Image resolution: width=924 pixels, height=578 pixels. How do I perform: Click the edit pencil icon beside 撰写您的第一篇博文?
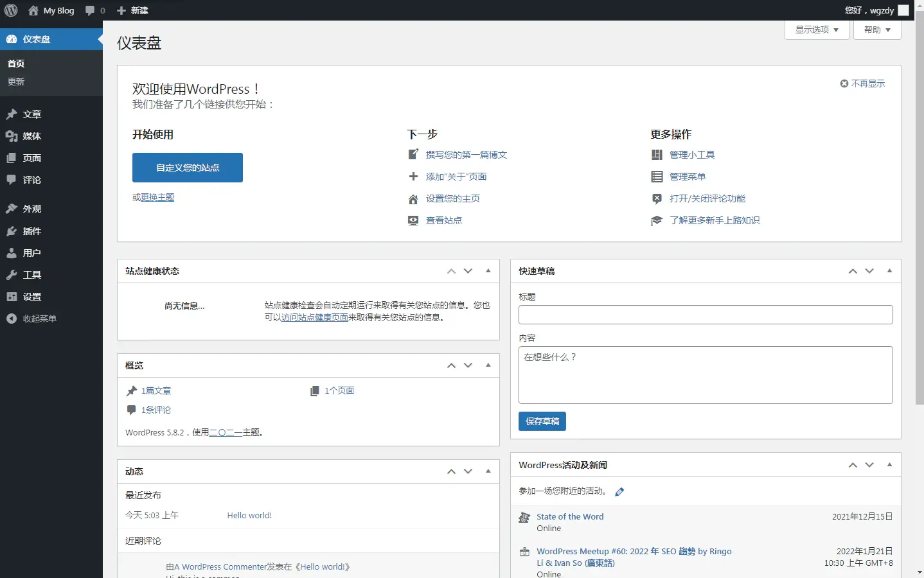413,154
